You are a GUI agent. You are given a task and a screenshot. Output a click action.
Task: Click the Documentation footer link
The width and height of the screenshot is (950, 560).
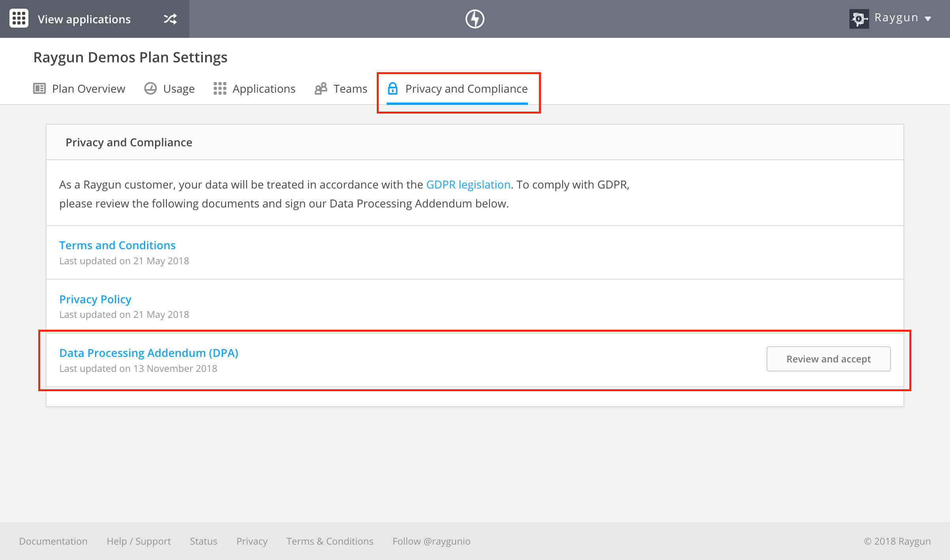point(53,541)
